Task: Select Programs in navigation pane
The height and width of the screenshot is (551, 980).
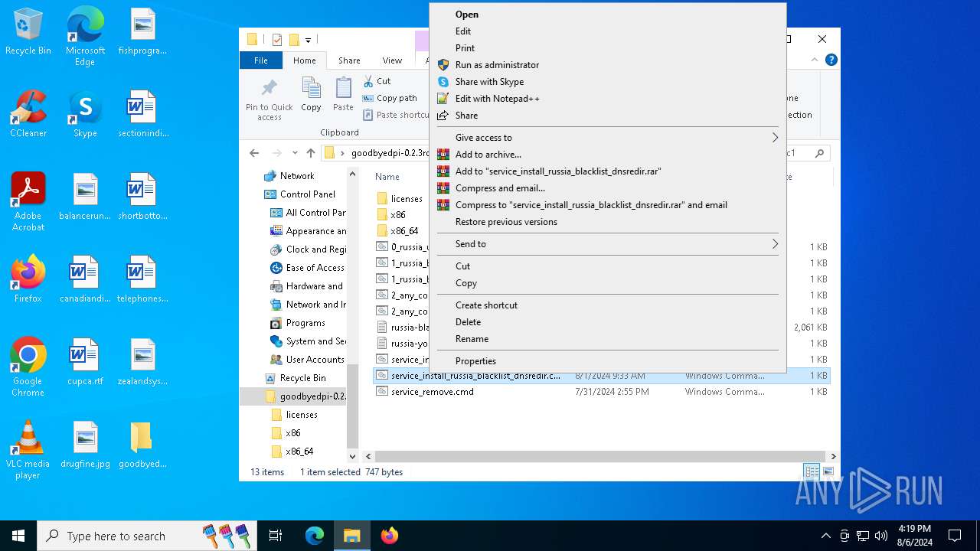Action: click(305, 323)
